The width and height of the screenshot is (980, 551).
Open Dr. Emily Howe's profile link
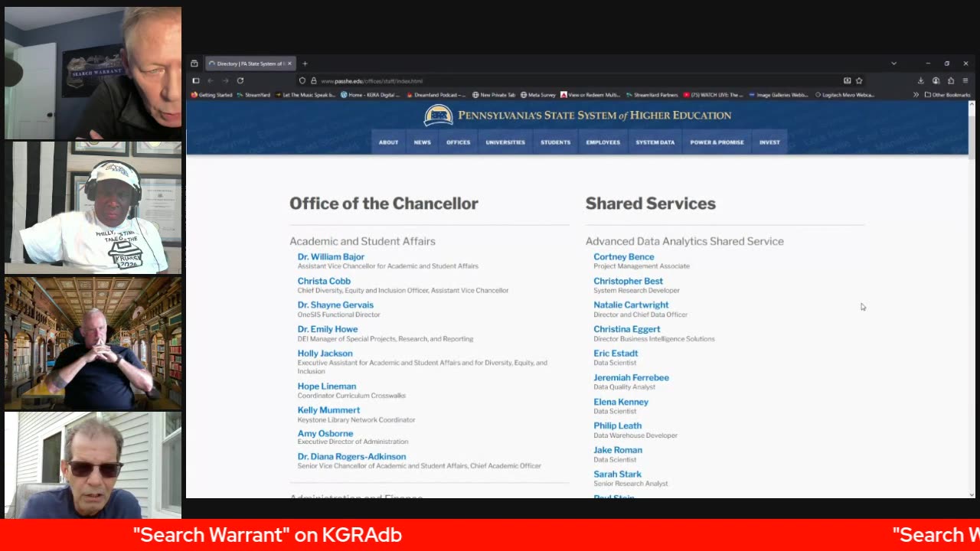pyautogui.click(x=328, y=329)
